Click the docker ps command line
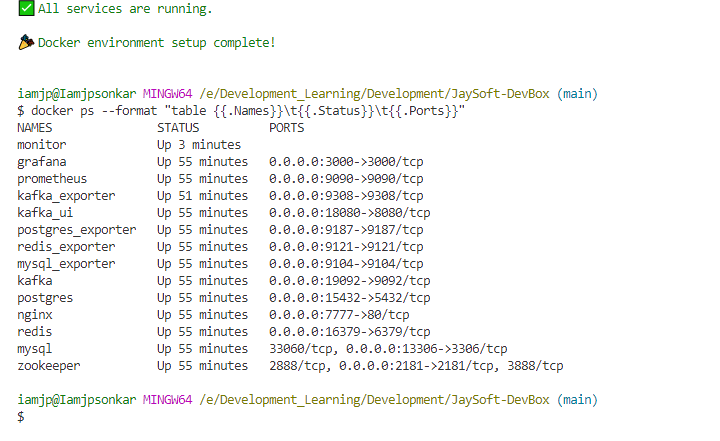This screenshot has height=441, width=720. (241, 111)
